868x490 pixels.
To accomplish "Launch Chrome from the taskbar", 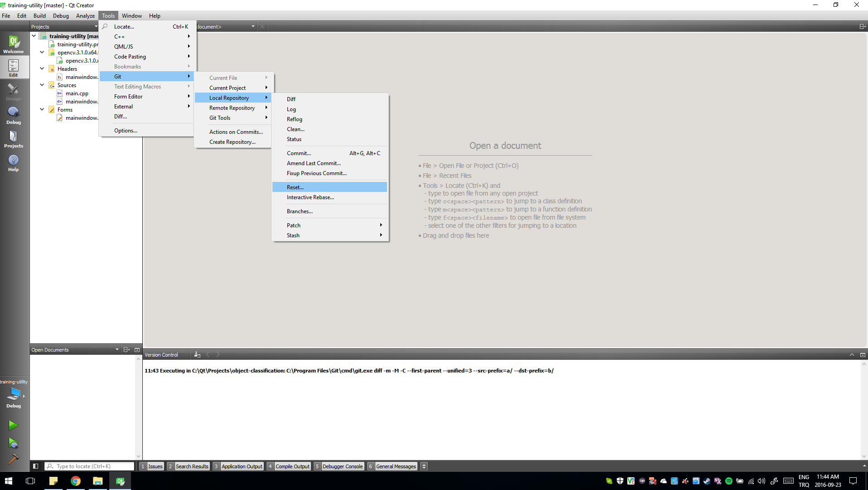I will click(x=76, y=481).
